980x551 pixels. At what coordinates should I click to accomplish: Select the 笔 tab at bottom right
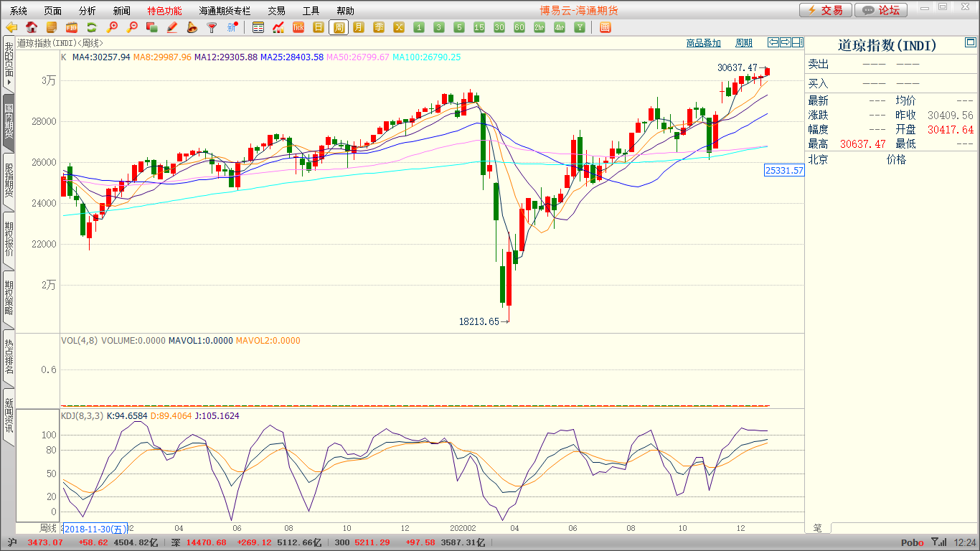[818, 527]
